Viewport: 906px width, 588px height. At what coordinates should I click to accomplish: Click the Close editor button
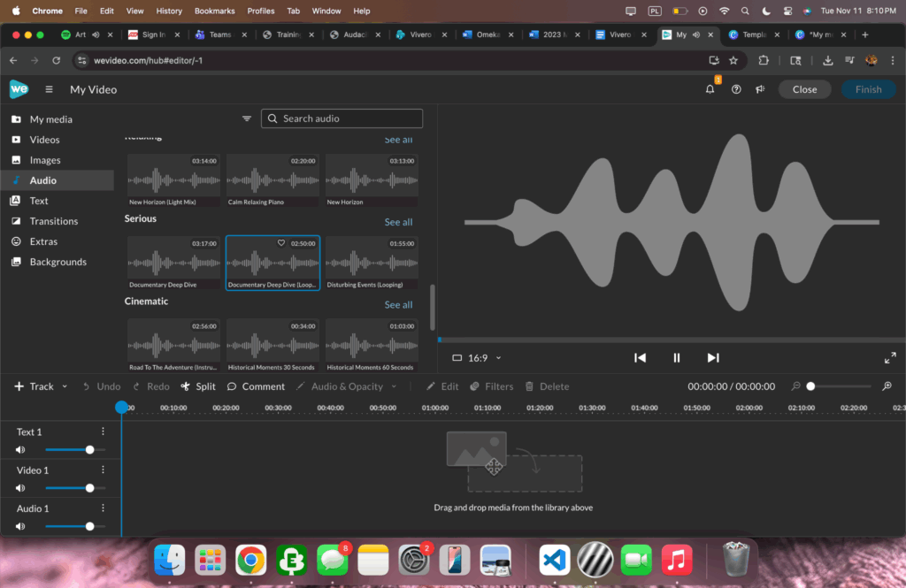pyautogui.click(x=804, y=89)
